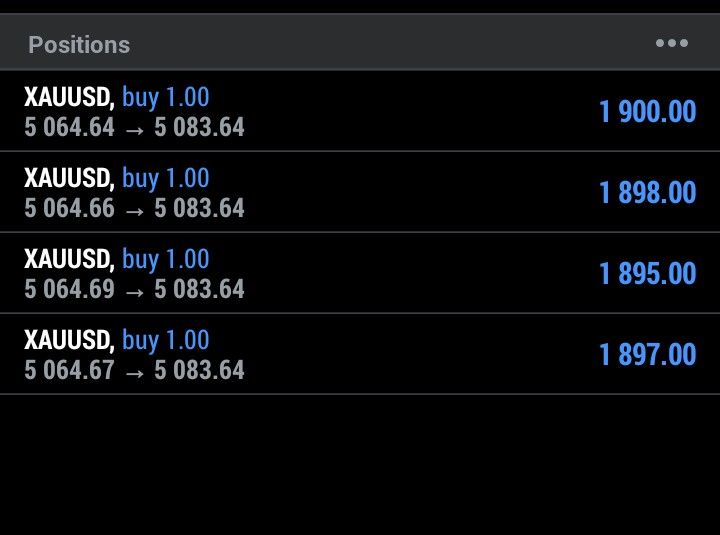The height and width of the screenshot is (535, 720).
Task: Click open price 5 064.69
Action: pyautogui.click(x=69, y=289)
